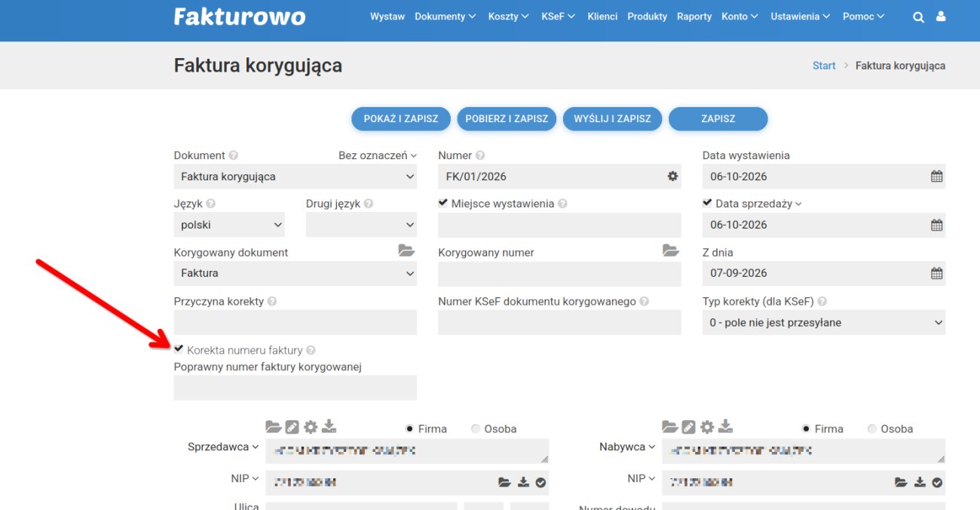Open calendar for Z dnia
The height and width of the screenshot is (510, 980).
coord(936,273)
